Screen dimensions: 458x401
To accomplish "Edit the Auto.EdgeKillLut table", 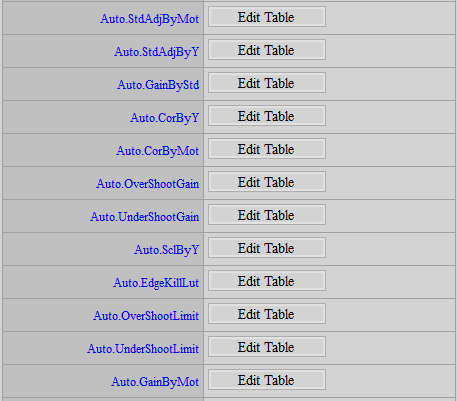I will point(267,281).
